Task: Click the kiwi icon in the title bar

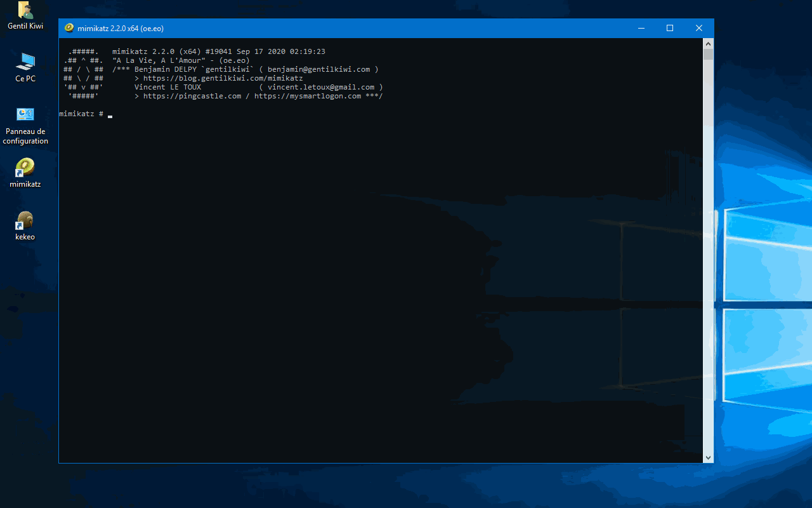Action: pyautogui.click(x=69, y=28)
